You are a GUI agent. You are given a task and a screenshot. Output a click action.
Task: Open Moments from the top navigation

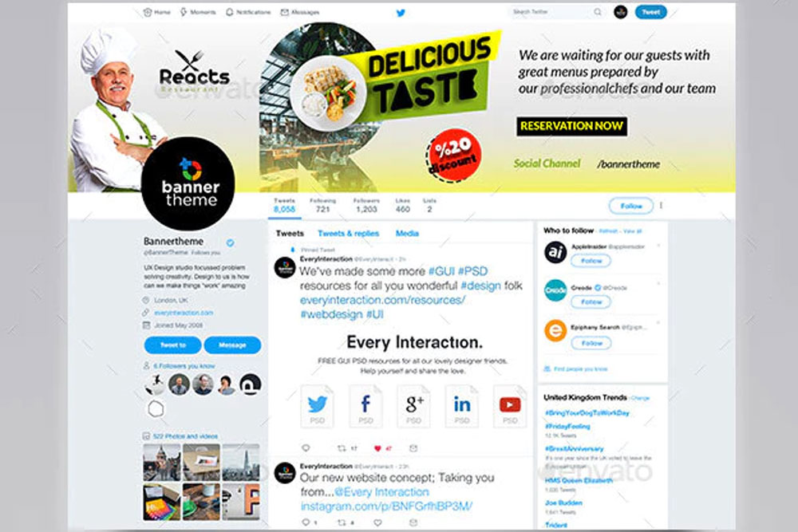click(198, 12)
